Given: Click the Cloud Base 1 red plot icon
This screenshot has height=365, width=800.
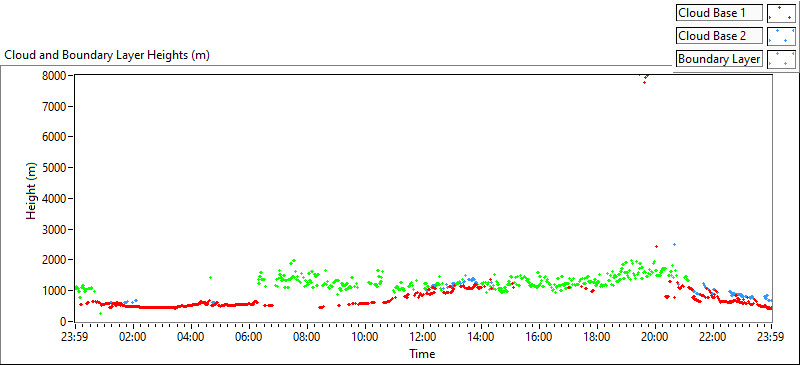Looking at the screenshot, I should pyautogui.click(x=781, y=13).
